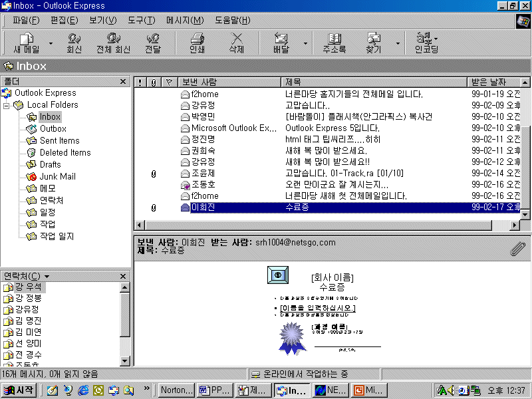Open the 인코딩 encoding button
The image size is (532, 399).
426,43
